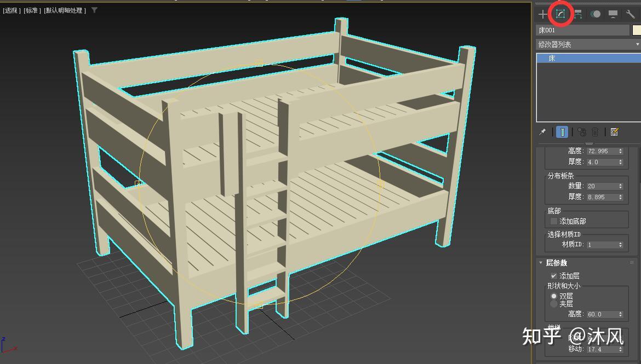Image resolution: width=641 pixels, height=364 pixels.
Task: Click the 分布板条 group label
Action: (560, 176)
